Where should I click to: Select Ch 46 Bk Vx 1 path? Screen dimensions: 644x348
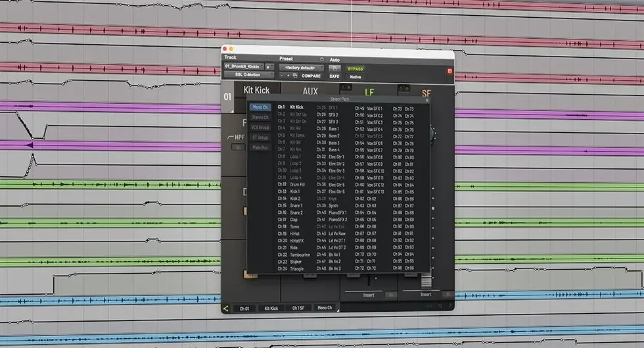point(329,255)
